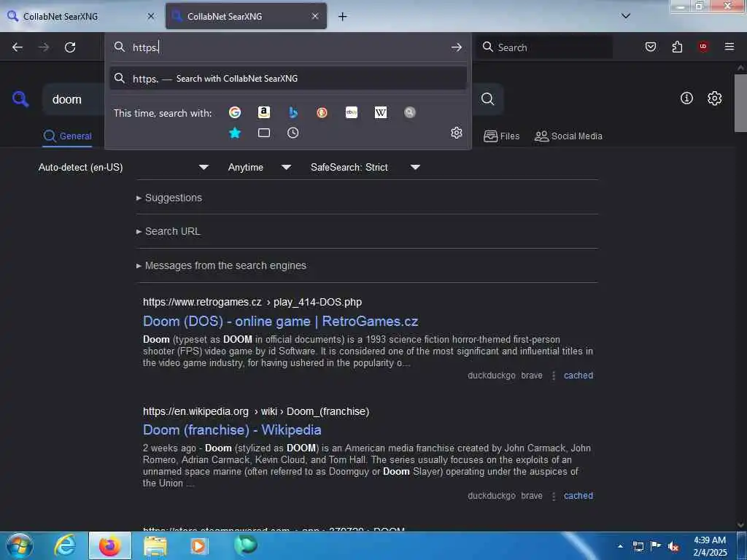The image size is (747, 560).
Task: Open the Doom (DOS) RetroGames.cz result
Action: pyautogui.click(x=281, y=322)
